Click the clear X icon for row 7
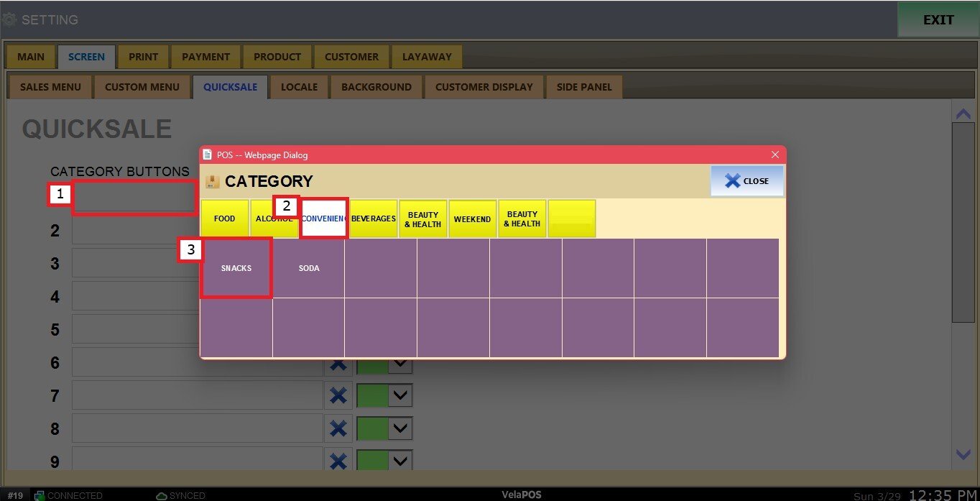This screenshot has height=501, width=980. pyautogui.click(x=338, y=395)
